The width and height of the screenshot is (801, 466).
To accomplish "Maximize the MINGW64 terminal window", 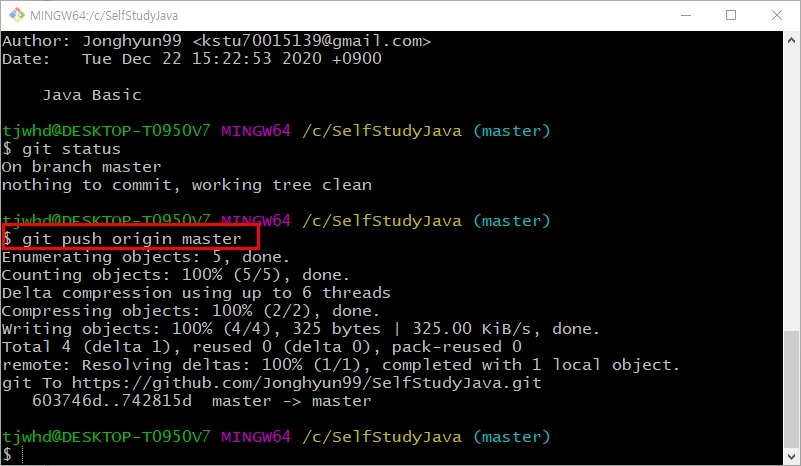I will (731, 15).
